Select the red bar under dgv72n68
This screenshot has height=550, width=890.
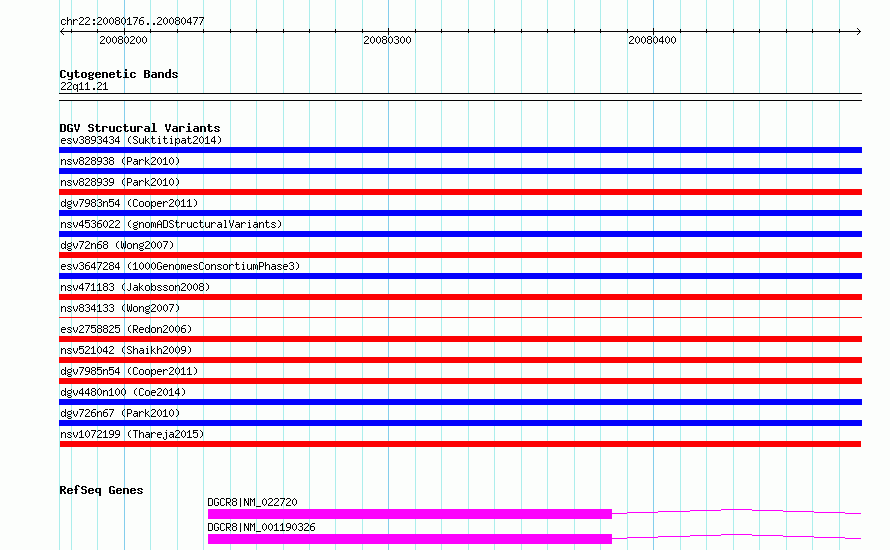tap(460, 255)
